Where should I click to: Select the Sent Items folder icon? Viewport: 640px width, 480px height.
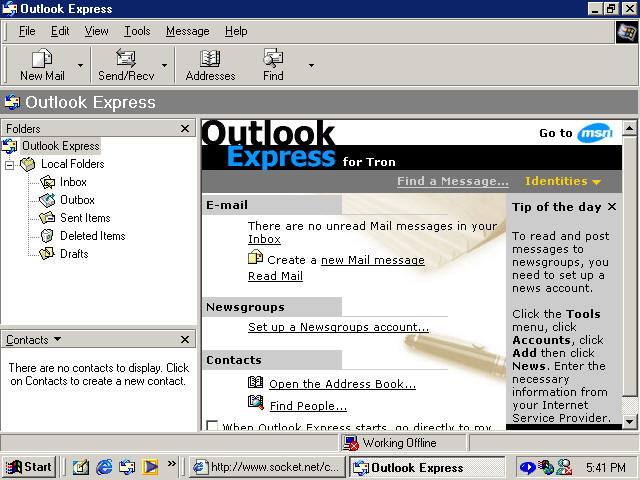pyautogui.click(x=47, y=218)
